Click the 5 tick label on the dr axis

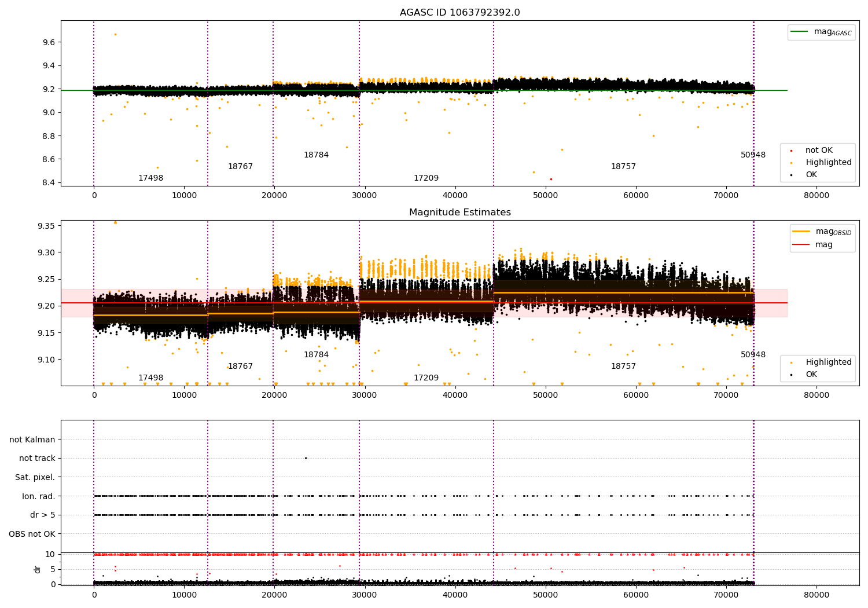click(x=53, y=569)
